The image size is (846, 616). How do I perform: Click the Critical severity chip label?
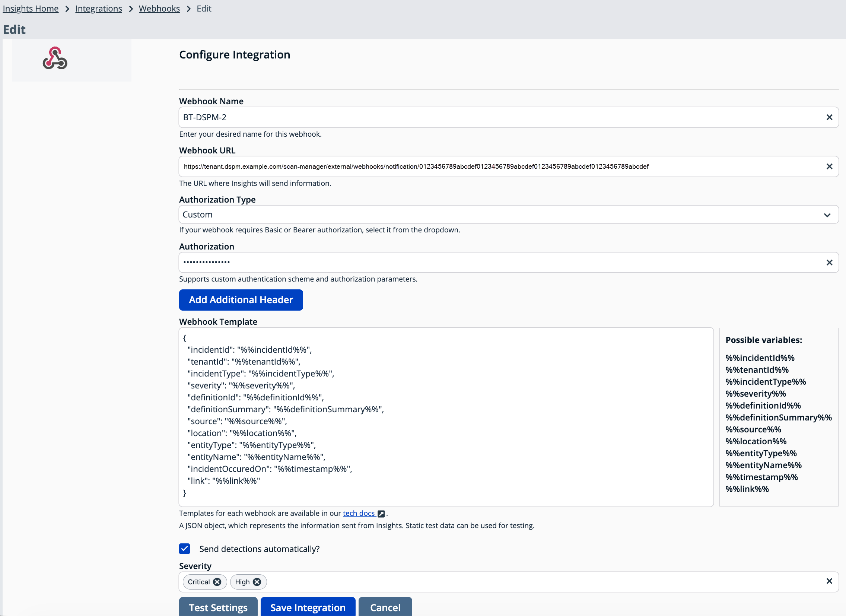(x=199, y=582)
